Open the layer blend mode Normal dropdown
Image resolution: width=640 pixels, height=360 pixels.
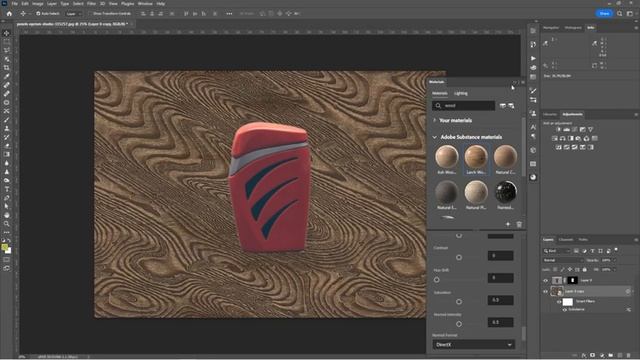(563, 260)
